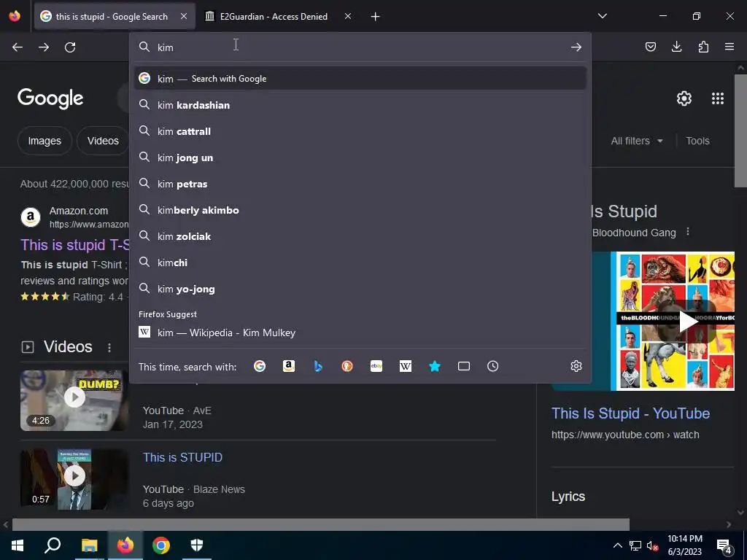
Task: Choose the 'kim yo-jong' suggestion
Action: point(360,289)
